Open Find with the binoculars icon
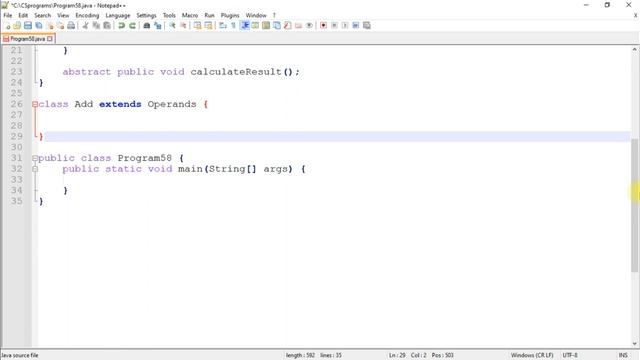This screenshot has width=640, height=360. click(147, 26)
